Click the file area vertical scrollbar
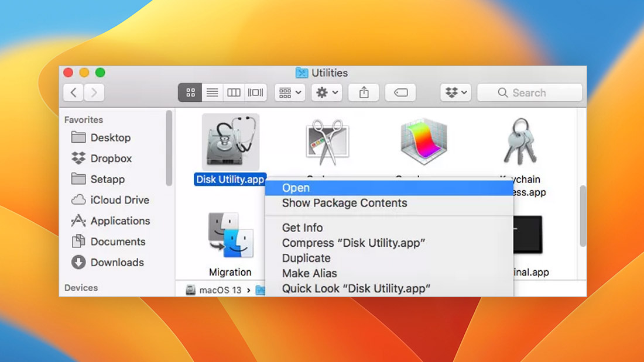The image size is (644, 362). [583, 216]
